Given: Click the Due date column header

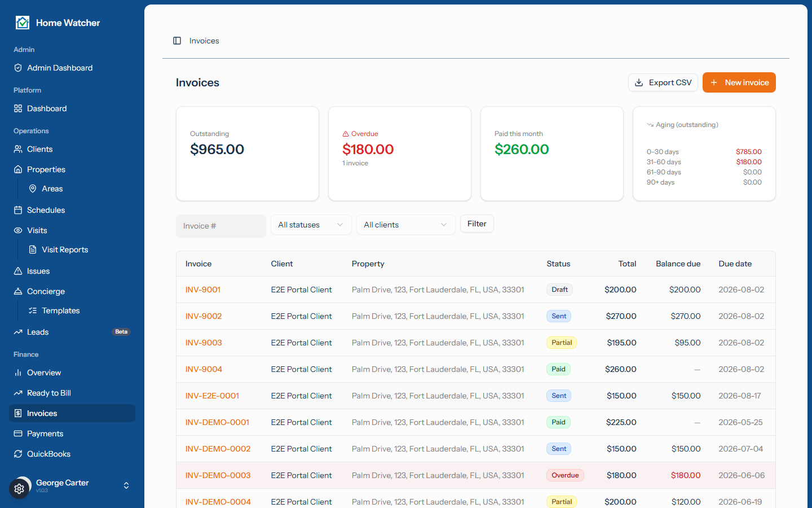Looking at the screenshot, I should tap(735, 264).
